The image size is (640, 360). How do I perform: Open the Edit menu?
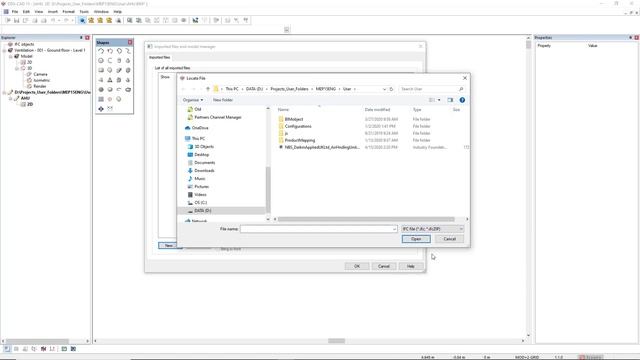pos(26,12)
